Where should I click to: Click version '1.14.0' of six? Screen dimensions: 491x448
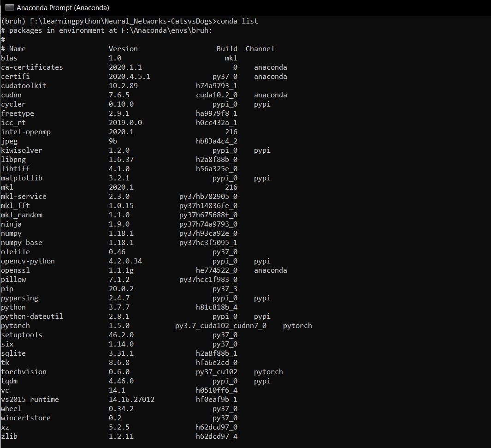[121, 344]
